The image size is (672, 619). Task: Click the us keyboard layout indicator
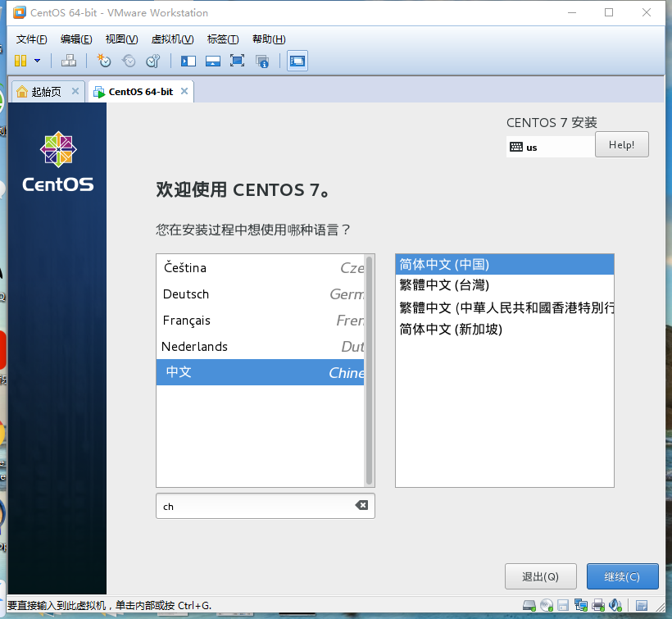pyautogui.click(x=550, y=147)
